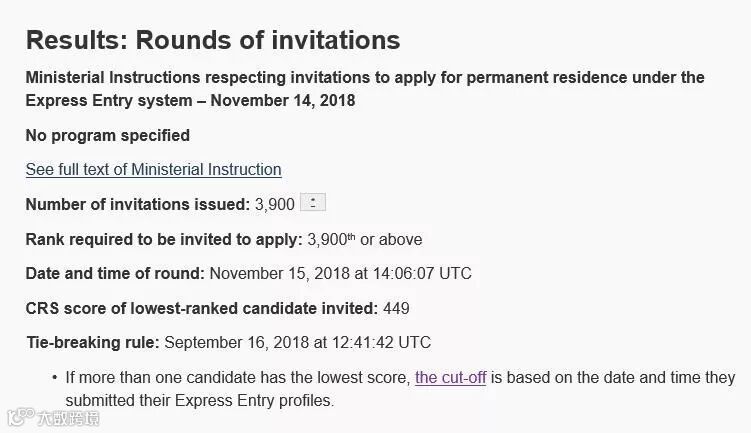Open the full text of Ministerial Instruction
Image resolution: width=751 pixels, height=433 pixels.
[153, 169]
